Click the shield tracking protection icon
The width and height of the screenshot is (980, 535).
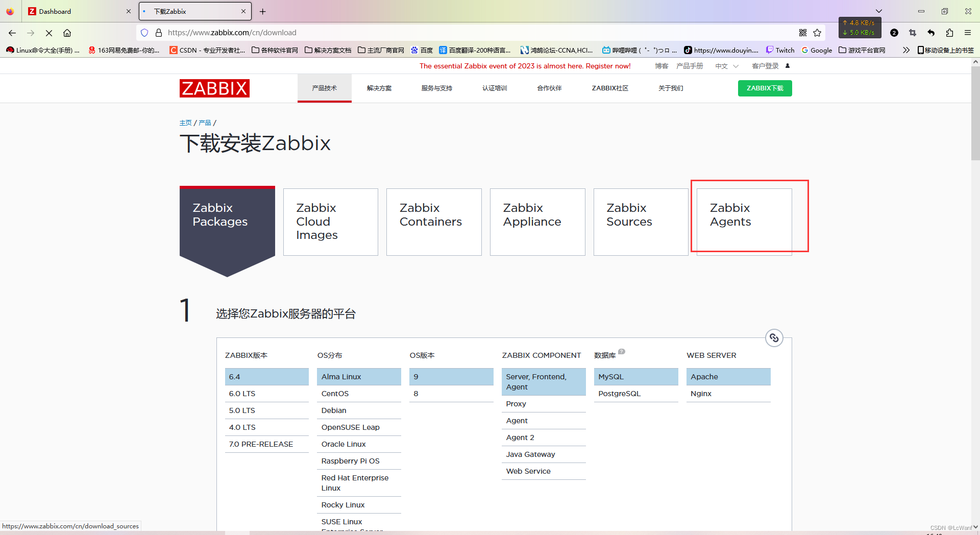pos(144,33)
